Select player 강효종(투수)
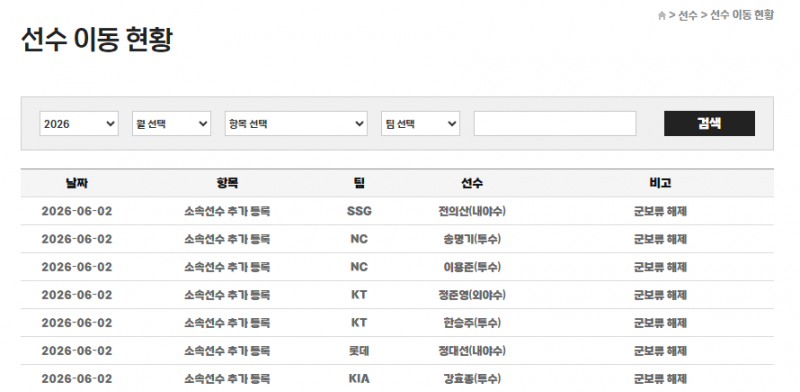 (472, 379)
